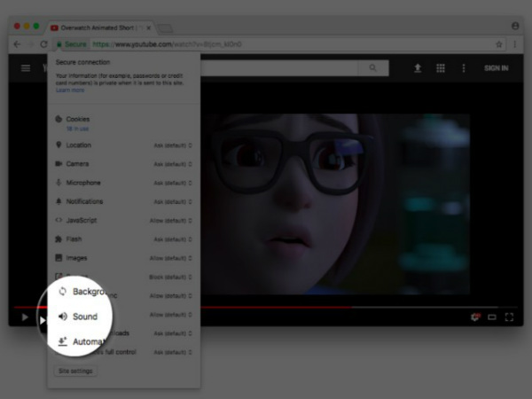
Task: Expand the JavaScript permission dropdown
Action: 171,220
